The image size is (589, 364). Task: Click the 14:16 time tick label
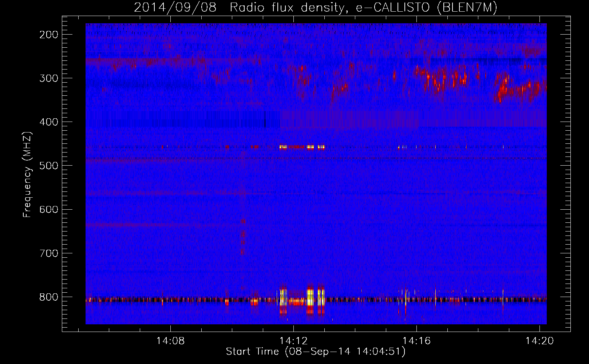point(416,341)
